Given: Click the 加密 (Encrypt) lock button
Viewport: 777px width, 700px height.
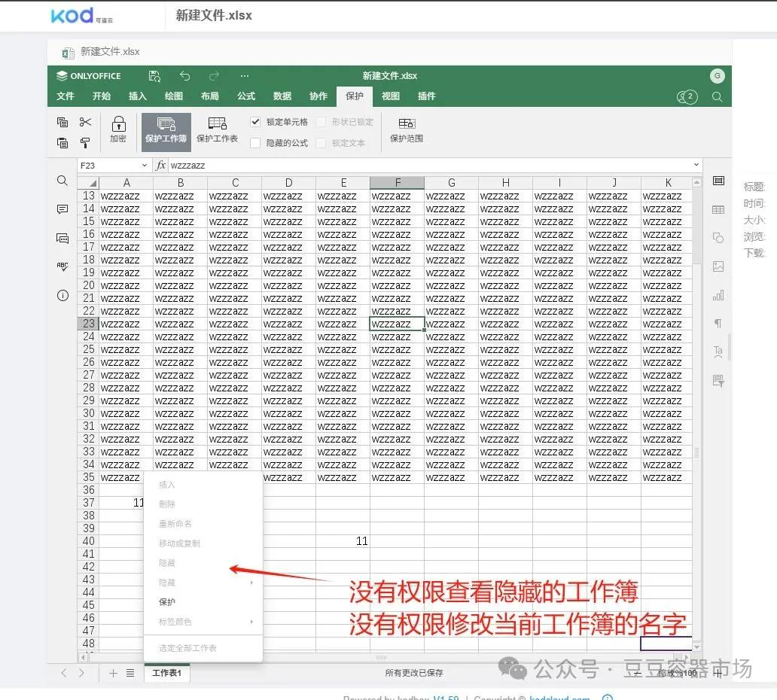Looking at the screenshot, I should point(118,129).
